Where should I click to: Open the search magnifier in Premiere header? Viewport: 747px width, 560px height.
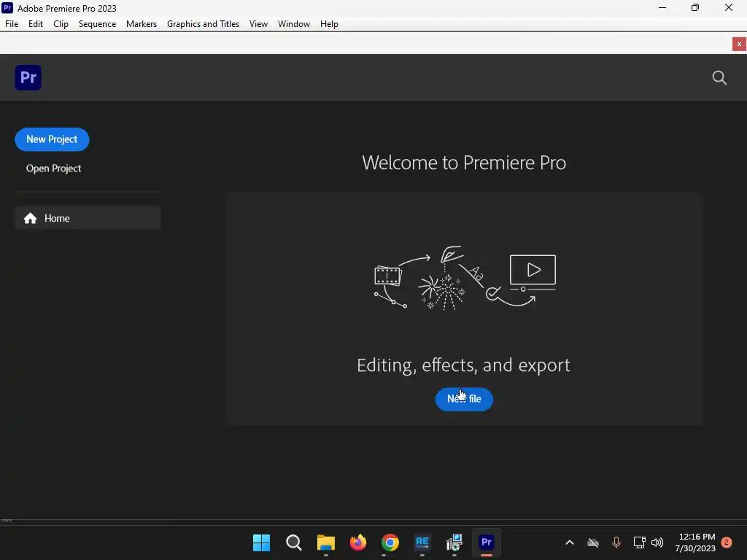[719, 77]
